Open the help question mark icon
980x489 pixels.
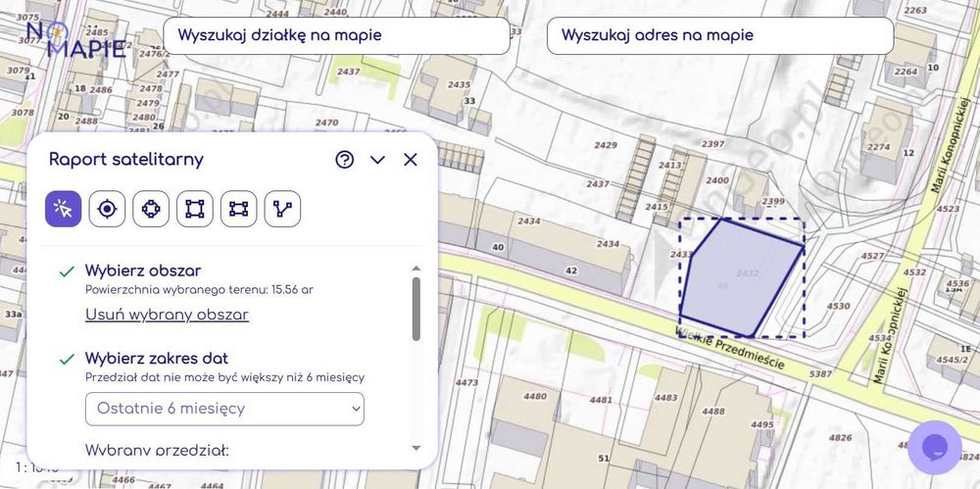pyautogui.click(x=344, y=160)
